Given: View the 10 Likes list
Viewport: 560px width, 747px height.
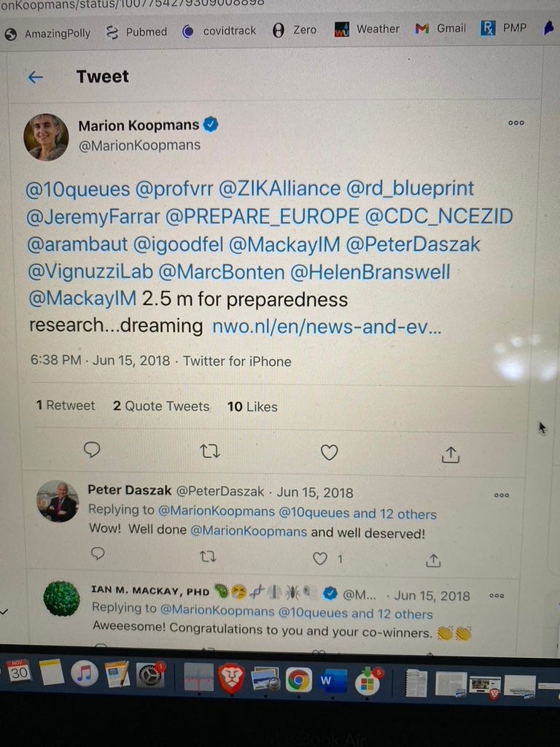Looking at the screenshot, I should coord(252,407).
